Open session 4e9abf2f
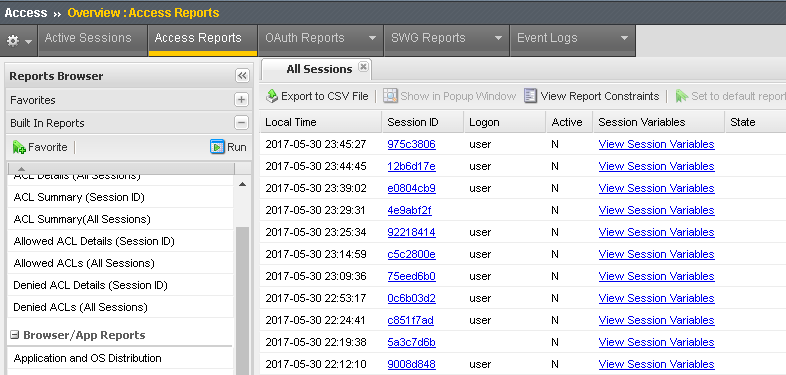Viewport: 786px width, 375px height. (410, 211)
